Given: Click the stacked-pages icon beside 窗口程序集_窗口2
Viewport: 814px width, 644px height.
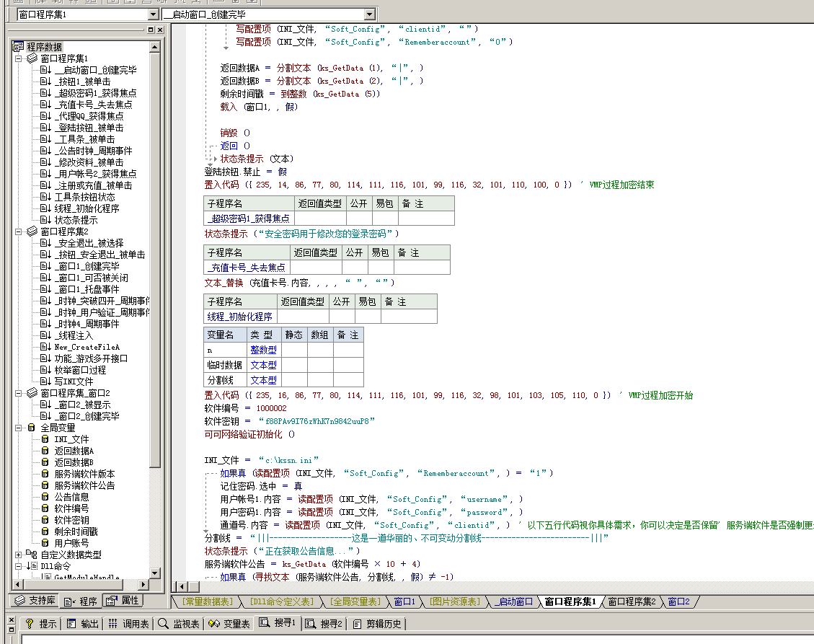Looking at the screenshot, I should pos(32,392).
